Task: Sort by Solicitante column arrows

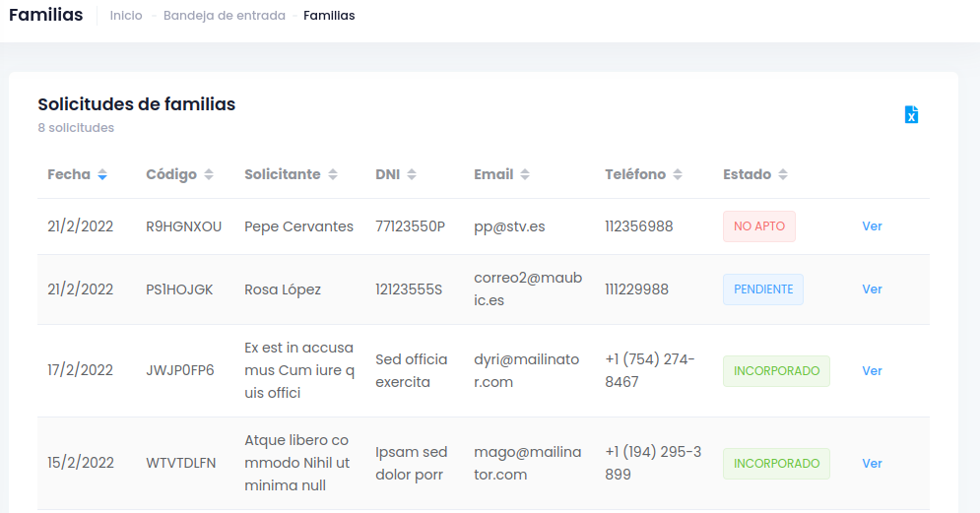Action: click(333, 174)
